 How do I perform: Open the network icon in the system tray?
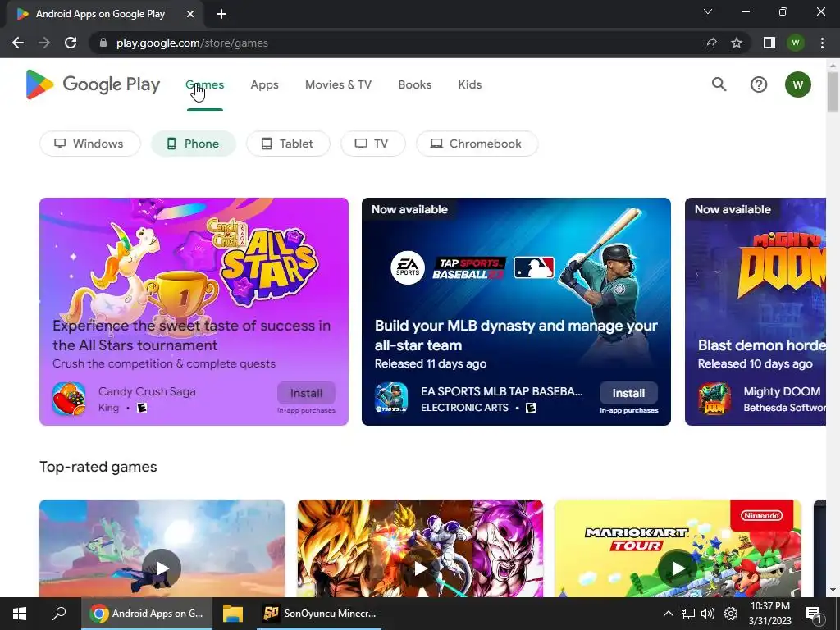tap(688, 614)
